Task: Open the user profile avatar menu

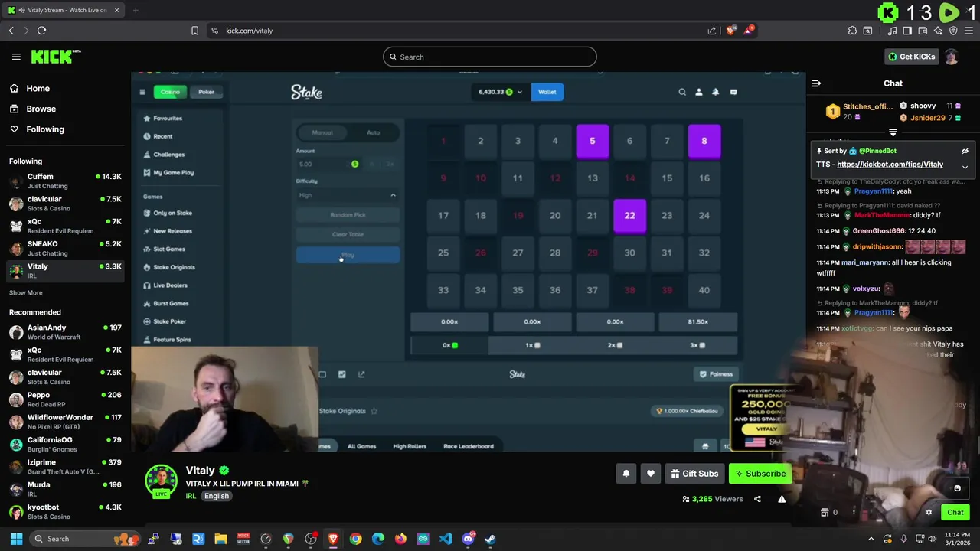Action: 952,57
